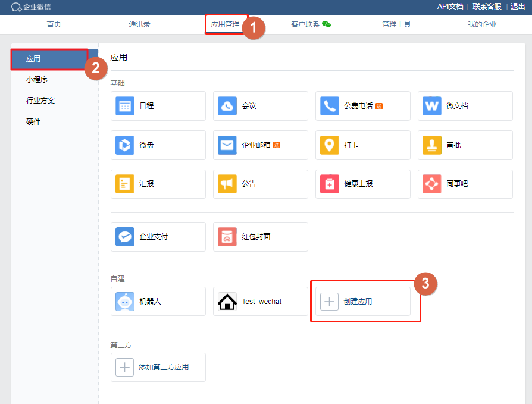
Task: Click the 送 badge next to 企业邮箱
Action: [x=277, y=145]
